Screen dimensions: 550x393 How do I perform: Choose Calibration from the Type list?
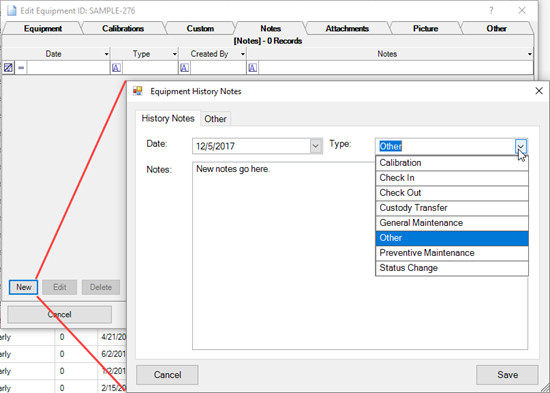click(x=452, y=163)
